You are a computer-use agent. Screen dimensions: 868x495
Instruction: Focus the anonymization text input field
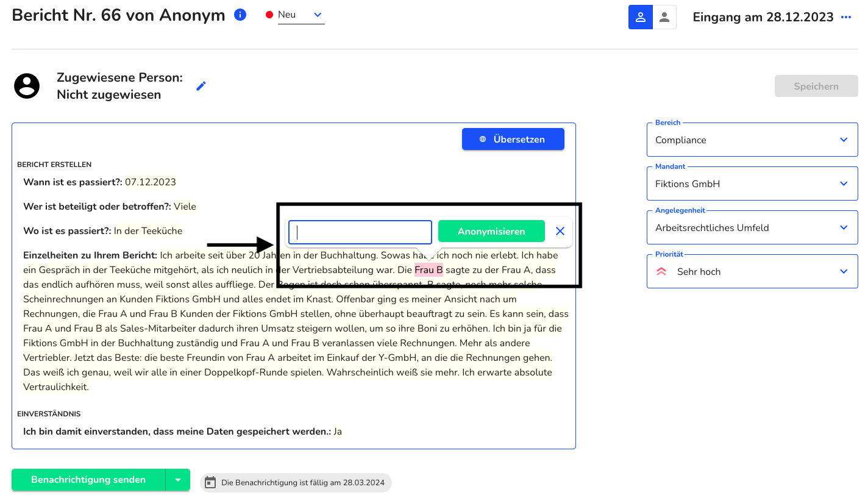click(360, 232)
